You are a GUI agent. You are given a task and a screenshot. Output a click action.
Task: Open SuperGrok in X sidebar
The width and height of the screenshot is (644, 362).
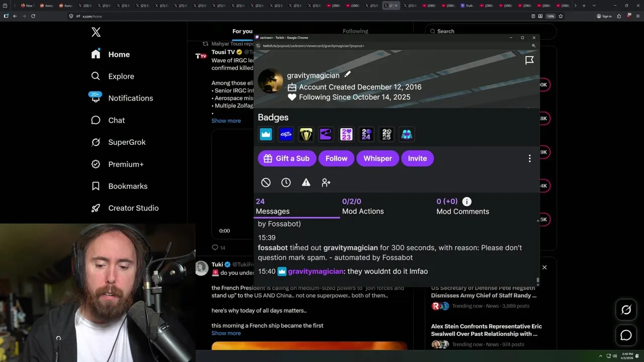118,142
